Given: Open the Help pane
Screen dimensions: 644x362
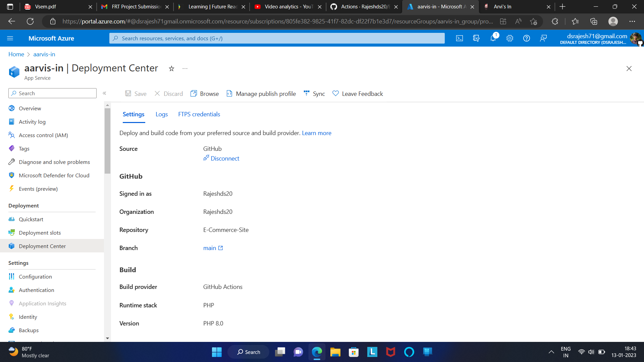Looking at the screenshot, I should point(526,38).
